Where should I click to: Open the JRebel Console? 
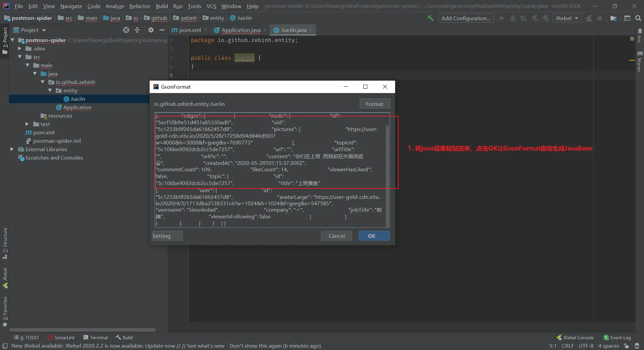575,338
